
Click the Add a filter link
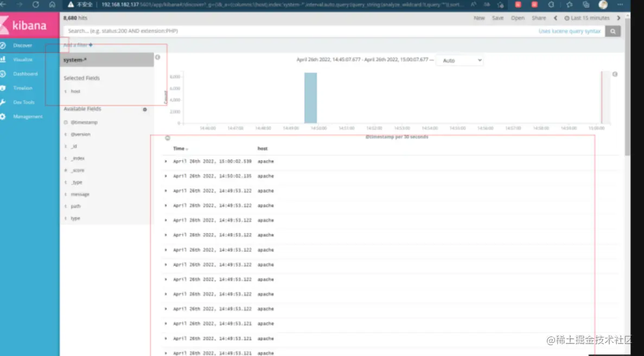(x=78, y=45)
